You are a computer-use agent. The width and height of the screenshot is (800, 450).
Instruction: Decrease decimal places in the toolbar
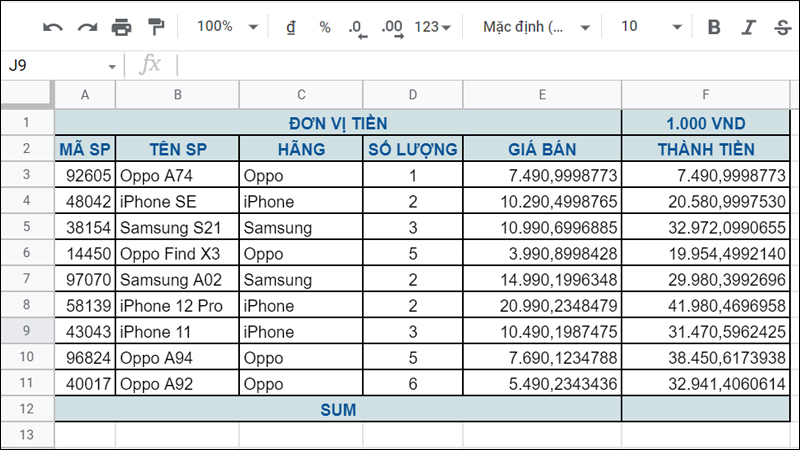coord(357,27)
